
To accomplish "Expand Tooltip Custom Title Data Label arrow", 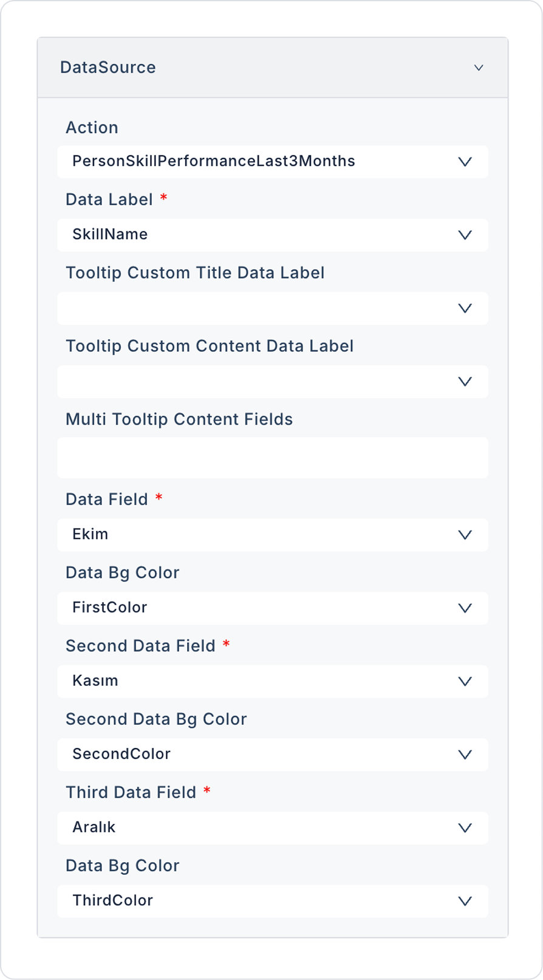I will pos(465,309).
